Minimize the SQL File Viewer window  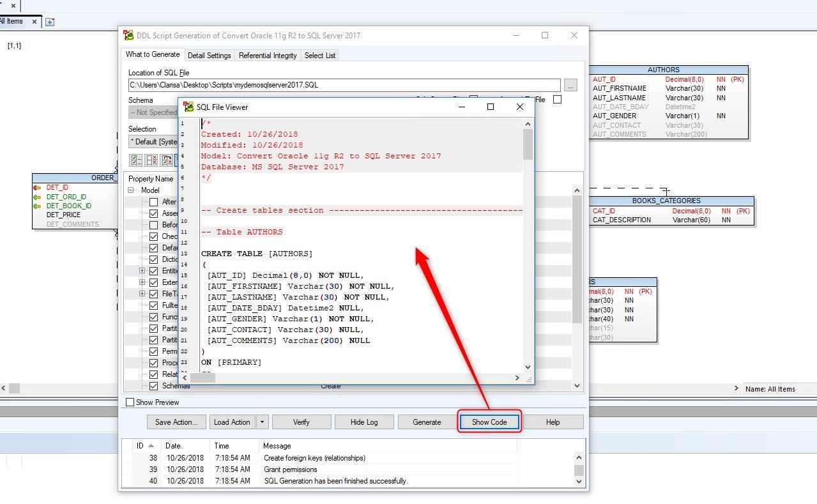point(463,107)
